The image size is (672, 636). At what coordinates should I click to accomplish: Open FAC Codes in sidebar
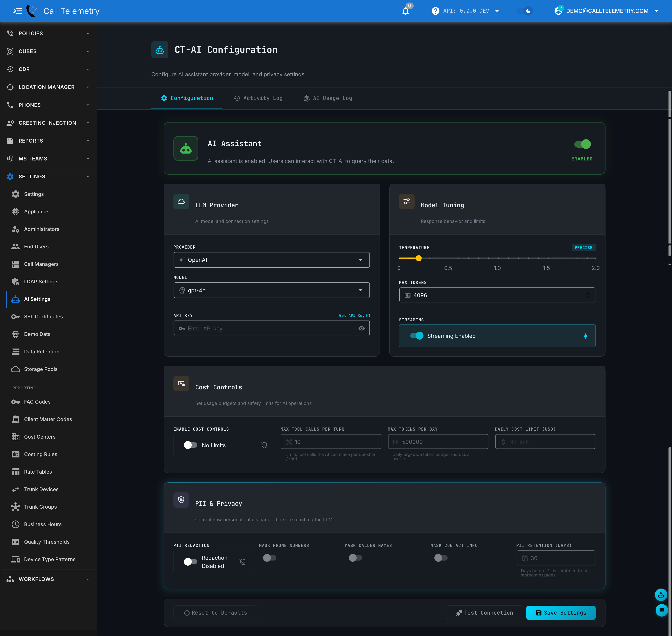click(48, 402)
